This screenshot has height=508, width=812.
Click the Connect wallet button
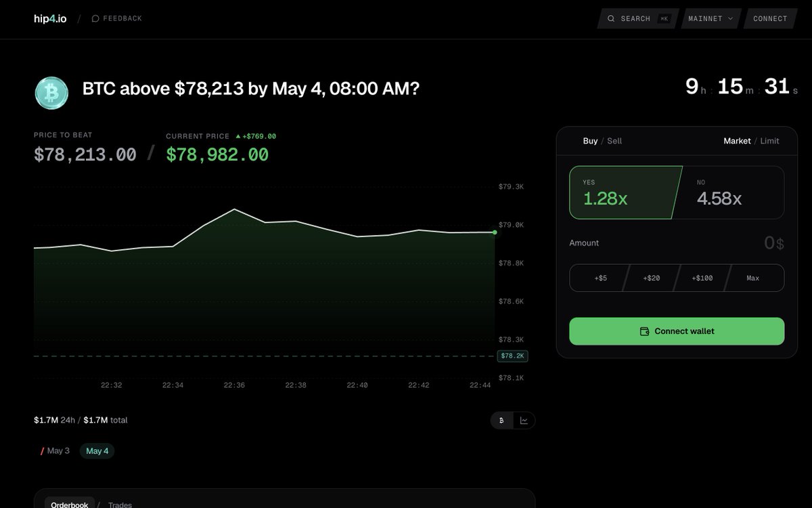pyautogui.click(x=677, y=331)
